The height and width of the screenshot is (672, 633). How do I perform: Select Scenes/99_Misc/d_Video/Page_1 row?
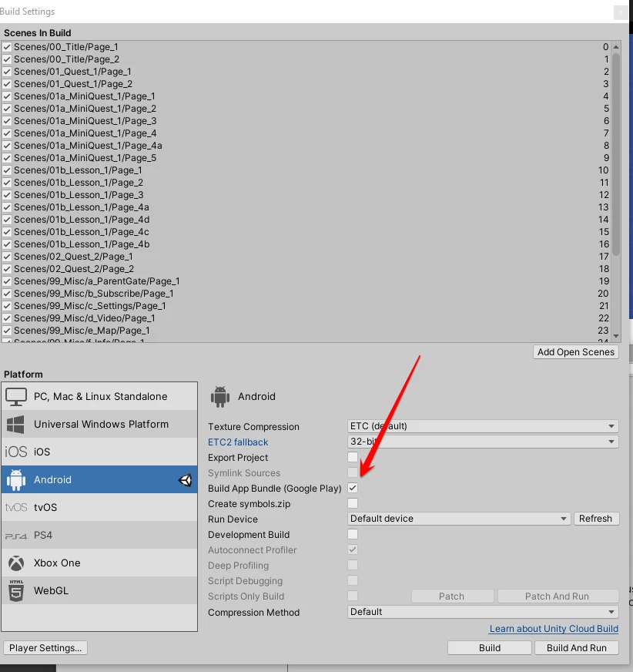[x=306, y=318]
